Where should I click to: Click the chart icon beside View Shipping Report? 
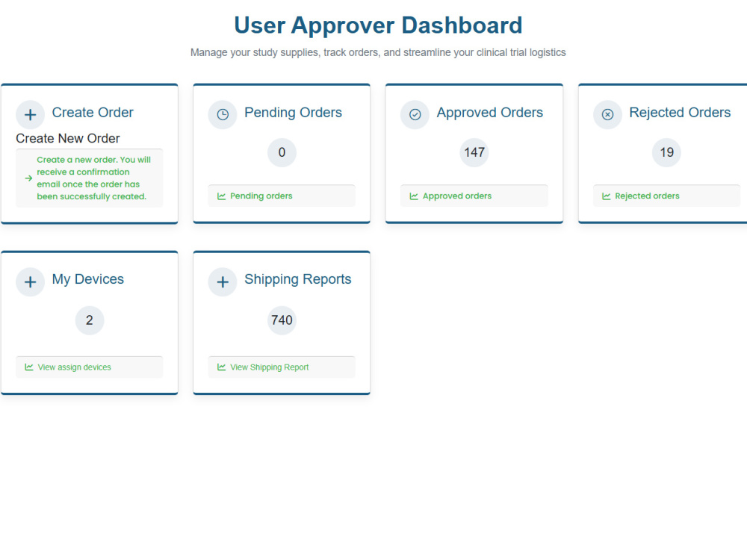coord(222,367)
